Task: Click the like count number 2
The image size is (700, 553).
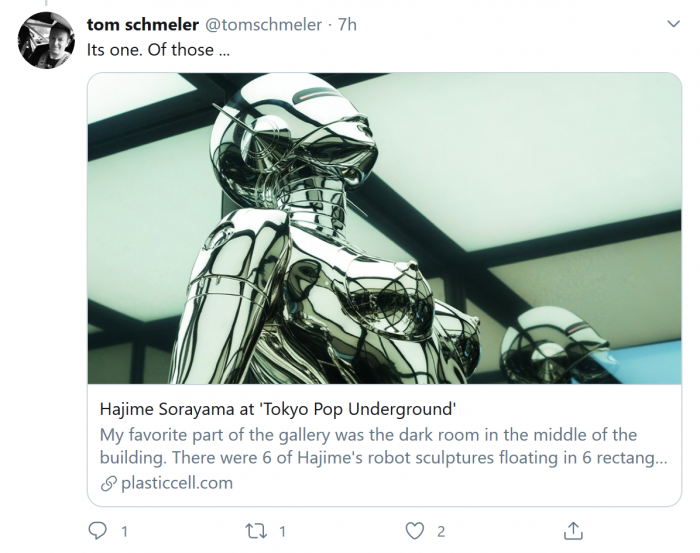Action: 441,531
